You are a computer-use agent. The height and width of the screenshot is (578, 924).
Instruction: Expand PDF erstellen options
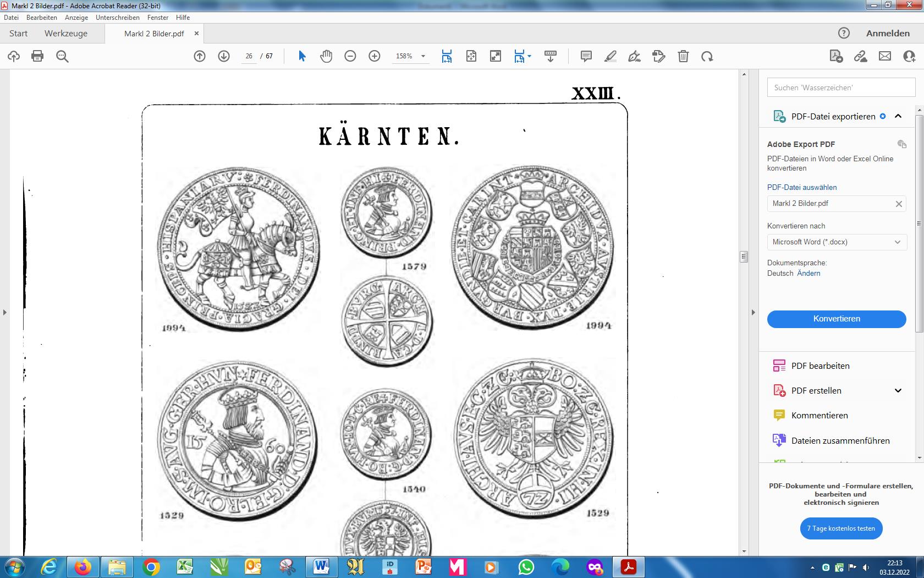coord(898,391)
